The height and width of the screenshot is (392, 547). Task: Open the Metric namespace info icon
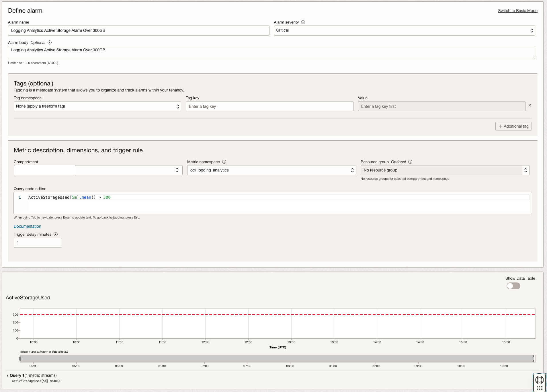pyautogui.click(x=224, y=162)
